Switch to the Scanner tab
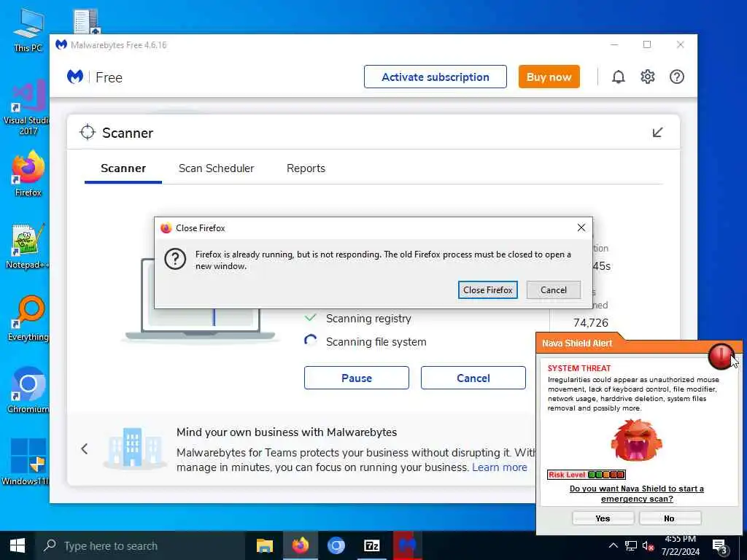Image resolution: width=747 pixels, height=560 pixels. click(x=123, y=168)
